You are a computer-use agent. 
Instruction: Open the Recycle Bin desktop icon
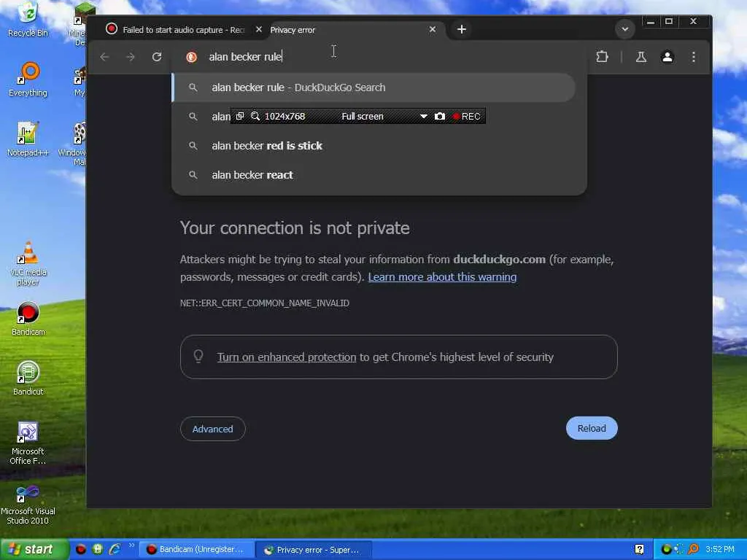point(28,19)
